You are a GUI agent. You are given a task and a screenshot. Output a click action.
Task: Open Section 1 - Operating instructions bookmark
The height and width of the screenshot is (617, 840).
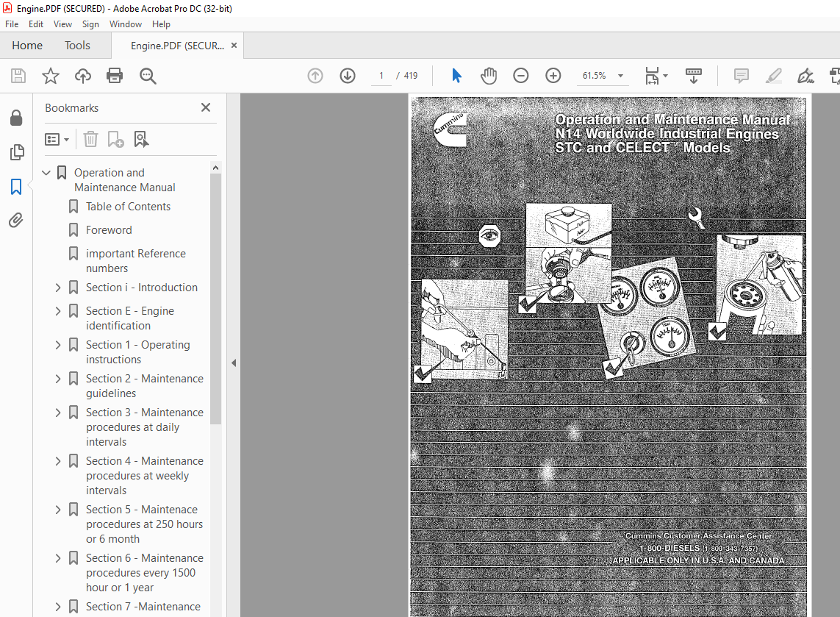pyautogui.click(x=137, y=352)
